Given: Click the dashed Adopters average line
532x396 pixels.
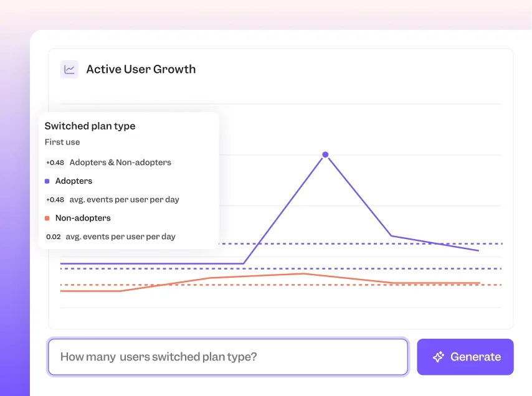Looking at the screenshot, I should [x=374, y=243].
